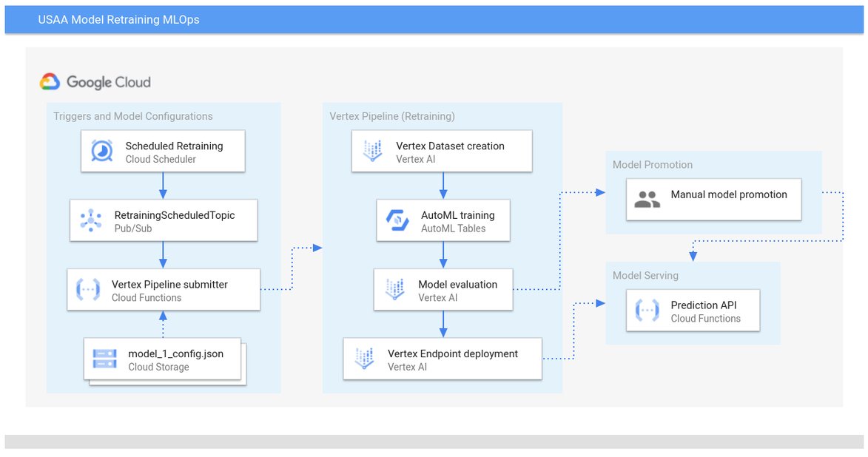Click the Cloud Functions icon beside Prediction API
Viewport: 868px width, 457px height.
pos(647,311)
